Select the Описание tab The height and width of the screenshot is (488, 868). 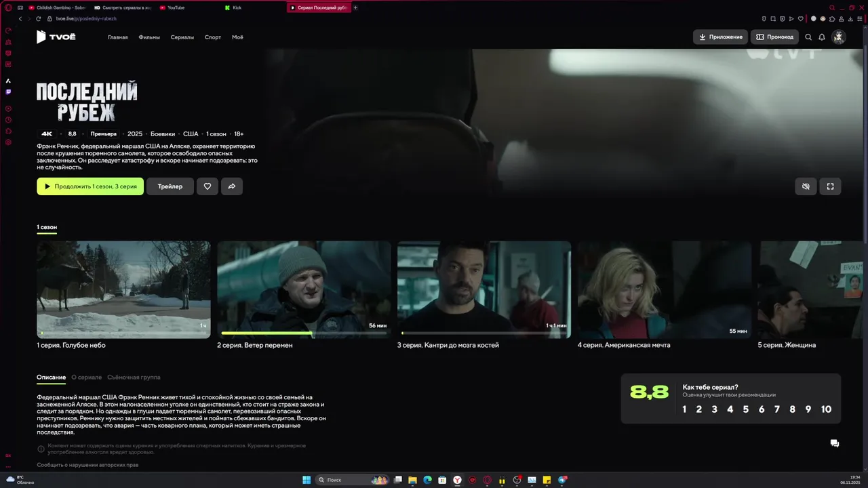click(x=51, y=377)
